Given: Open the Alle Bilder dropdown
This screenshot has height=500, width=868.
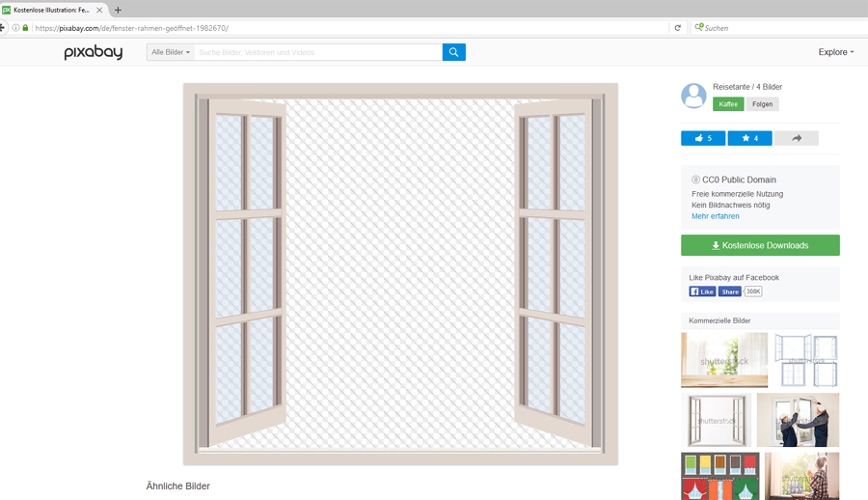Looking at the screenshot, I should (x=171, y=52).
